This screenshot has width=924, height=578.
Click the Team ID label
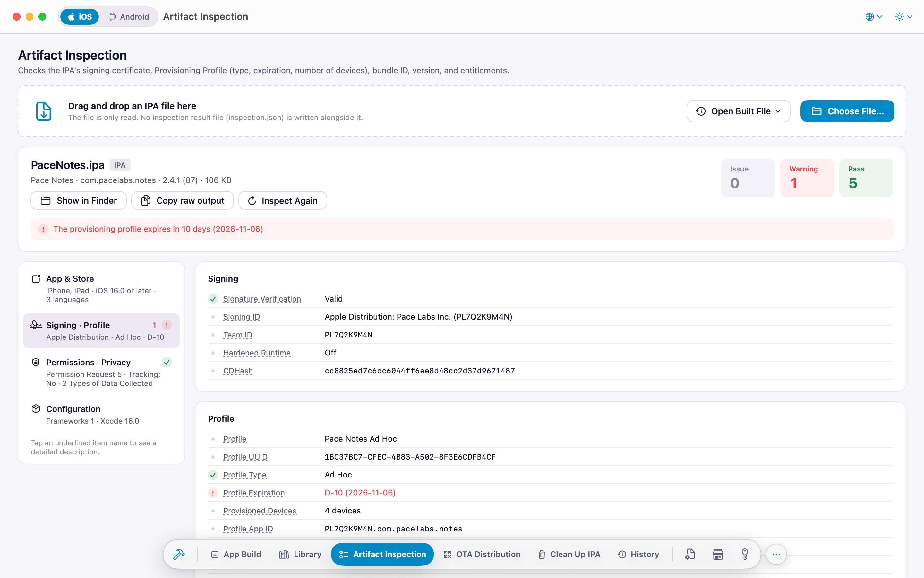[x=237, y=335]
